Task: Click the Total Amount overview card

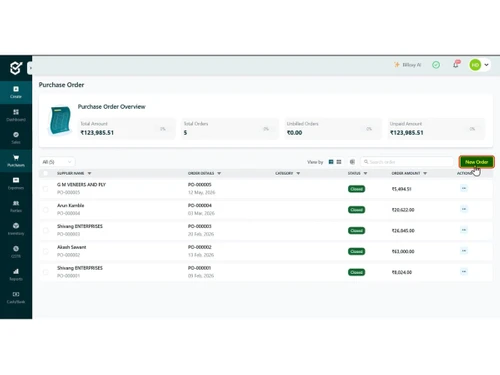Action: pyautogui.click(x=127, y=129)
